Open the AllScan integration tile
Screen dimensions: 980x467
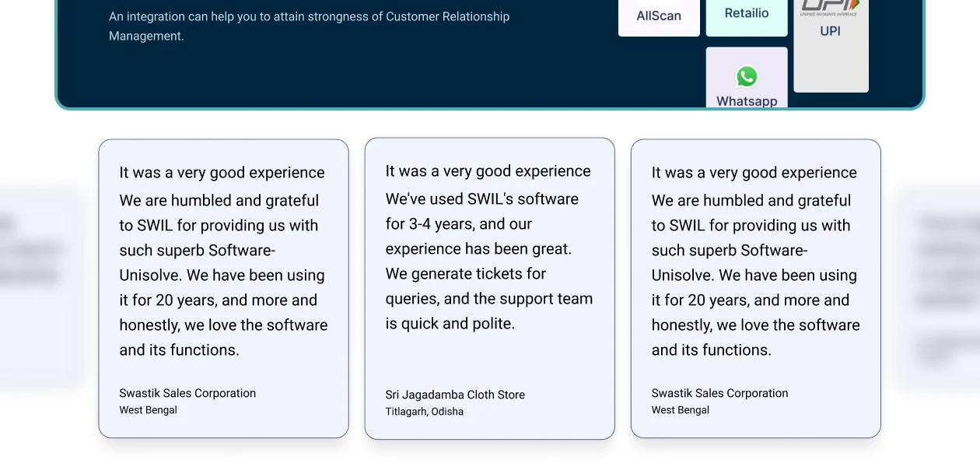pyautogui.click(x=659, y=16)
